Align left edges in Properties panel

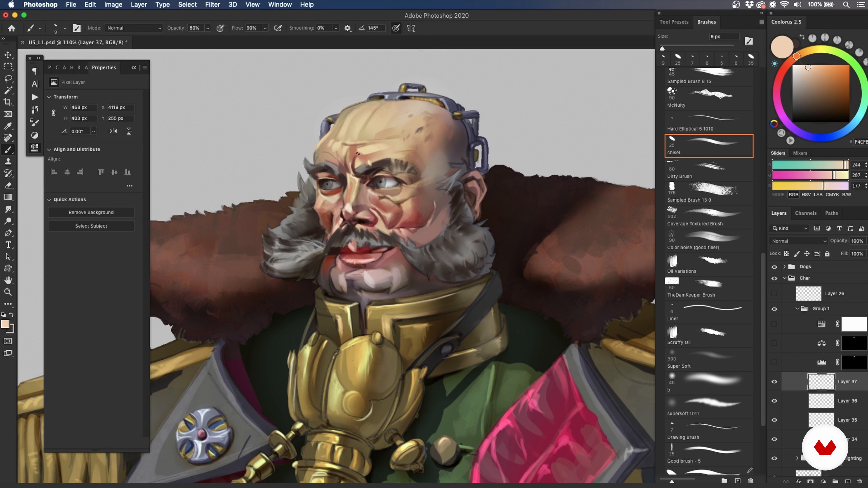tap(54, 172)
